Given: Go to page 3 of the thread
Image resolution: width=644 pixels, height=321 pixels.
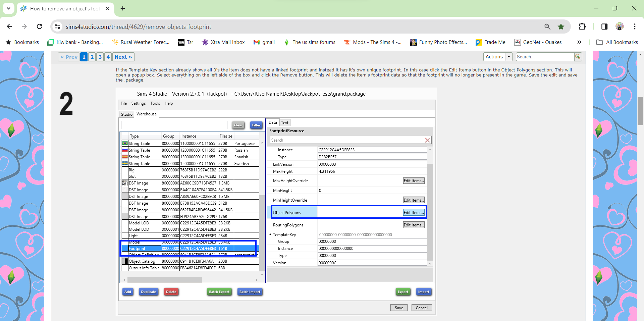Looking at the screenshot, I should pos(100,57).
